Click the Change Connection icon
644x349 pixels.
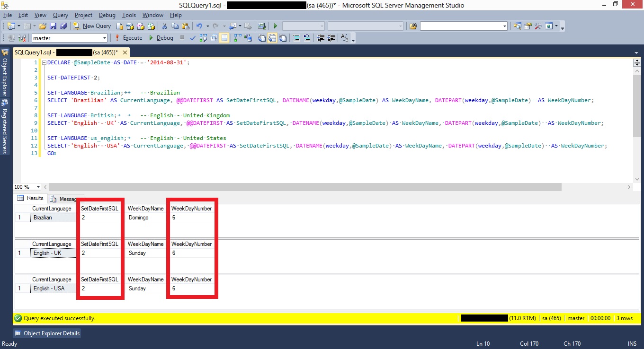pyautogui.click(x=22, y=38)
